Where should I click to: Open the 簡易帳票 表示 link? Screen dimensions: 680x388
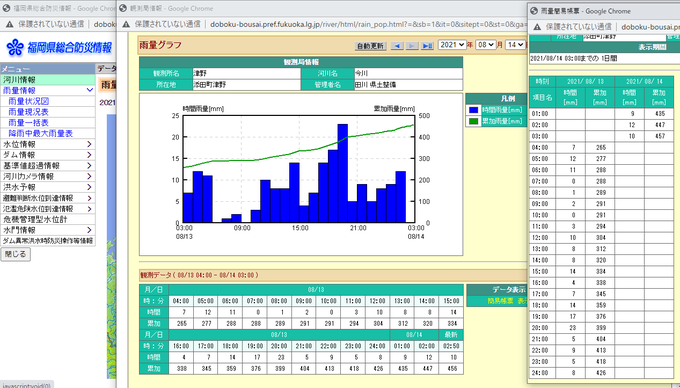(x=507, y=301)
